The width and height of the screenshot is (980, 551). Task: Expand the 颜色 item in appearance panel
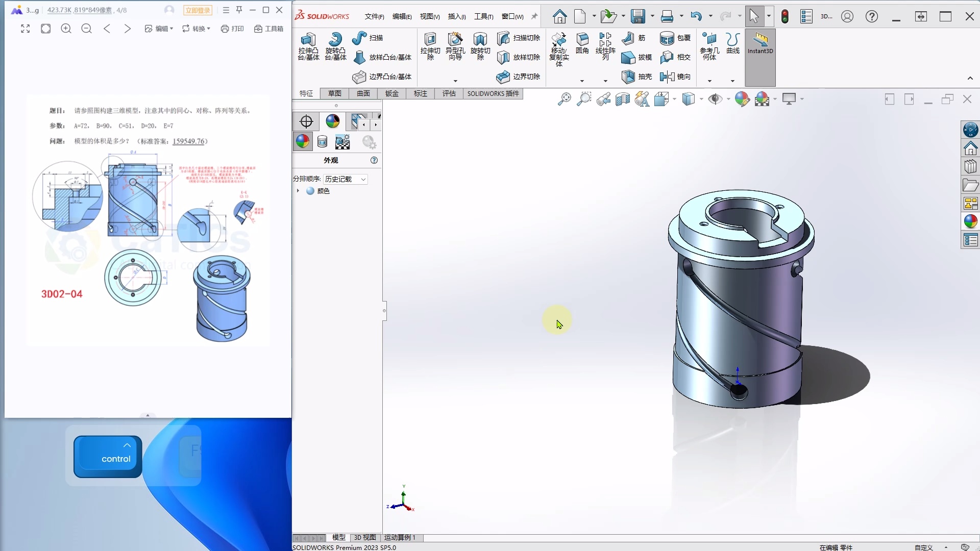(298, 191)
